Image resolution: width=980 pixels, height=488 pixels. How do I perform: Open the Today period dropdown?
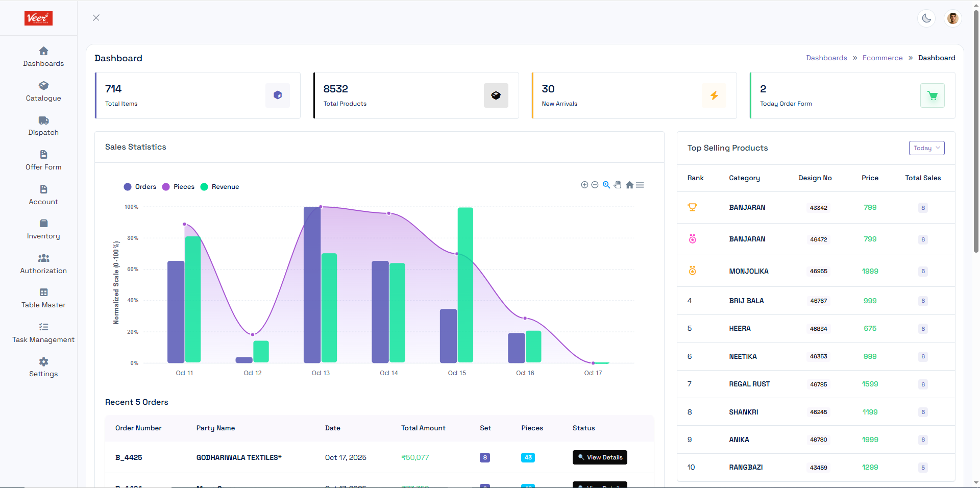pyautogui.click(x=926, y=148)
